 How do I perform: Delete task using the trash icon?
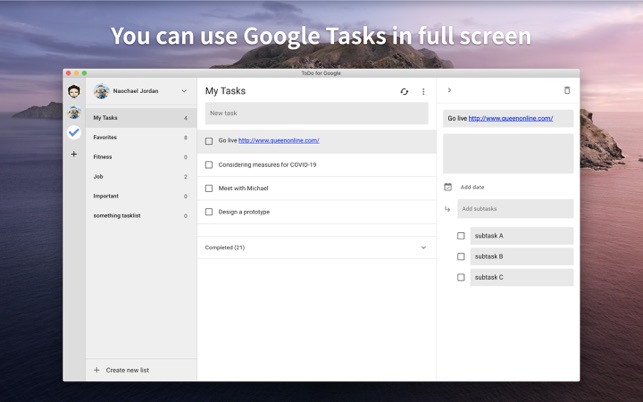[x=567, y=91]
